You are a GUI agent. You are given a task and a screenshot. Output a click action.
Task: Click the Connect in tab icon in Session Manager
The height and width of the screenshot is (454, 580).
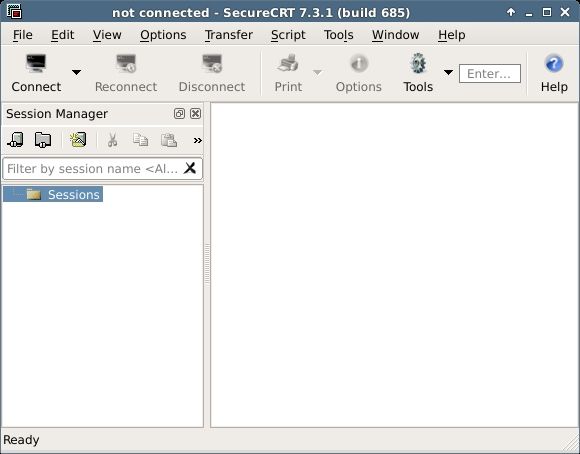43,140
